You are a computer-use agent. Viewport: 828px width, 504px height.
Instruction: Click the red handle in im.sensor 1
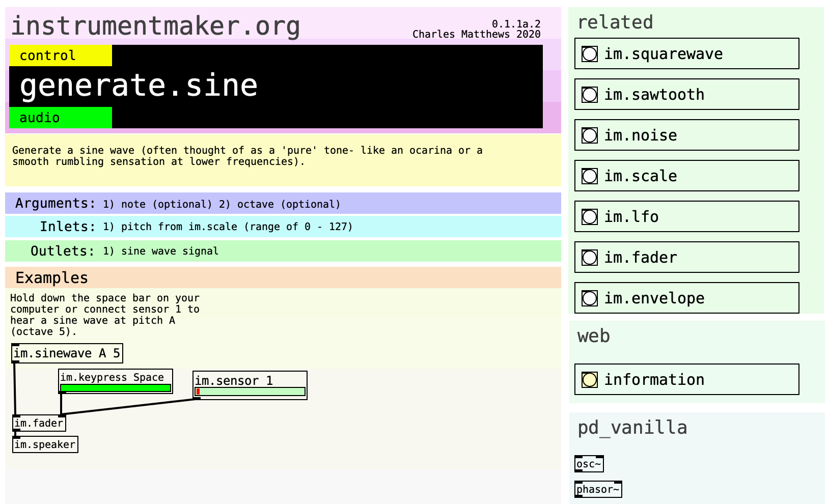point(198,391)
